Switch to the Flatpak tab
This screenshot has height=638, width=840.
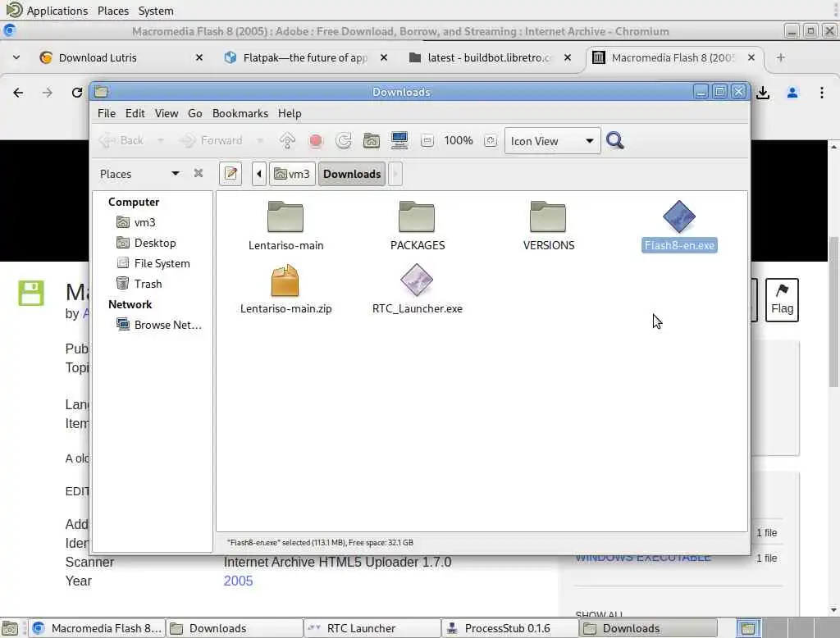point(305,57)
